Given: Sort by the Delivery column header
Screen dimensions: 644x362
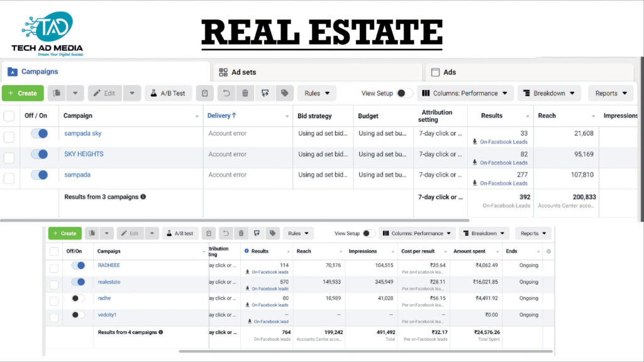Looking at the screenshot, I should (x=222, y=116).
